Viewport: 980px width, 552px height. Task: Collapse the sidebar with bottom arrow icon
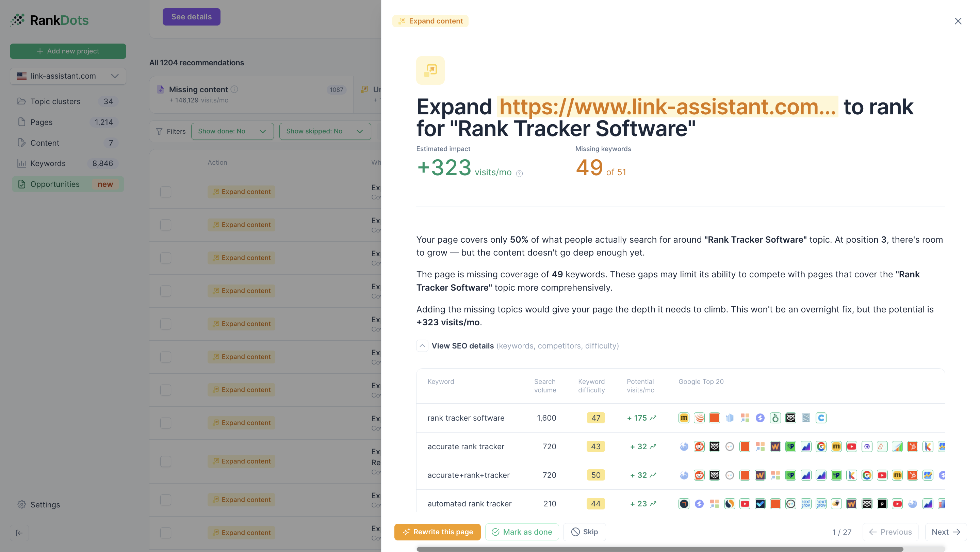tap(19, 533)
